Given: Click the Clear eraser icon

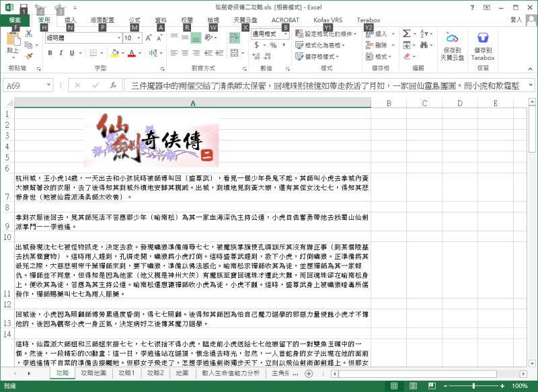Looking at the screenshot, I should click(407, 56).
